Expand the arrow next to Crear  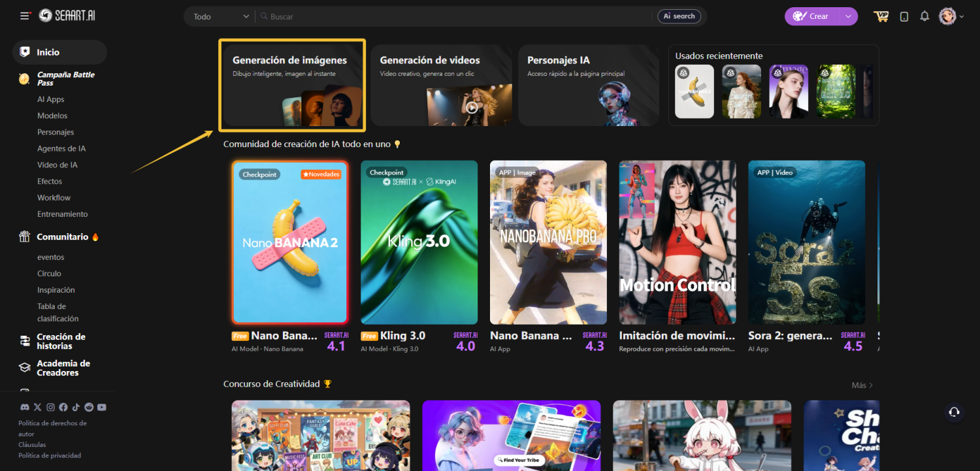click(x=848, y=16)
